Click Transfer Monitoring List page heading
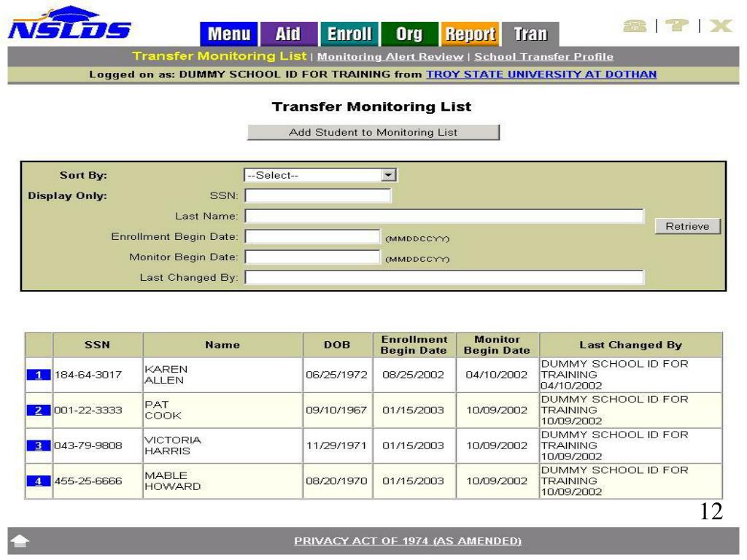This screenshot has height=560, width=747. click(371, 106)
